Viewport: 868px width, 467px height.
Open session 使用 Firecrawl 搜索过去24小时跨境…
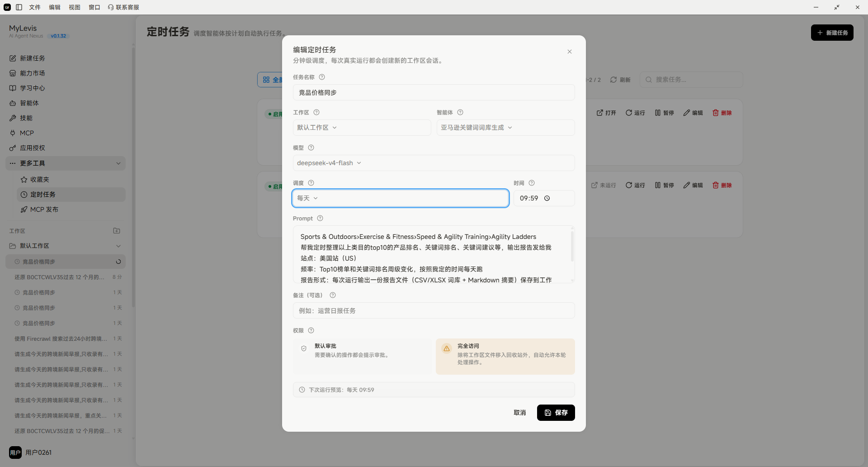66,338
